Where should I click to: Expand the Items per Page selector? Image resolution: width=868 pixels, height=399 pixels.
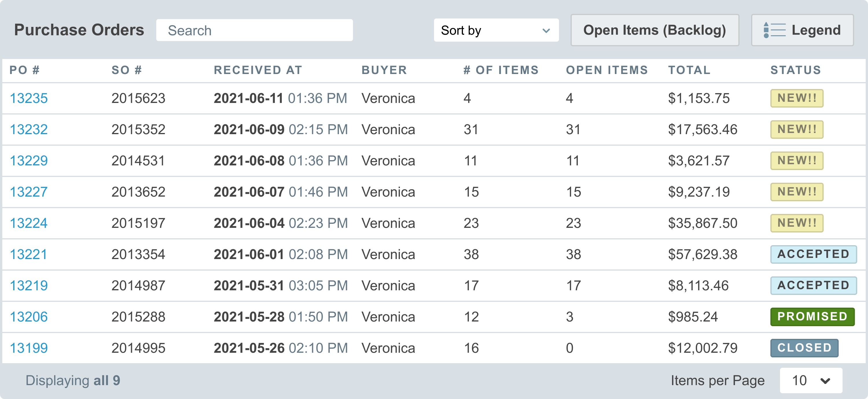[x=811, y=380]
